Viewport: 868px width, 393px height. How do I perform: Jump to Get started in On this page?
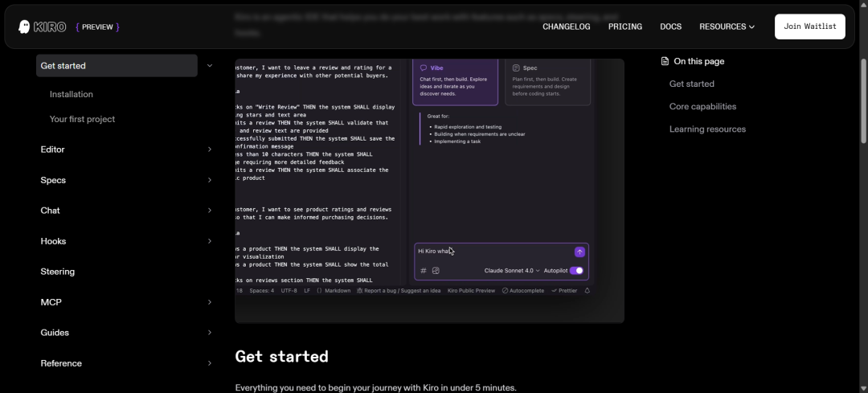691,84
